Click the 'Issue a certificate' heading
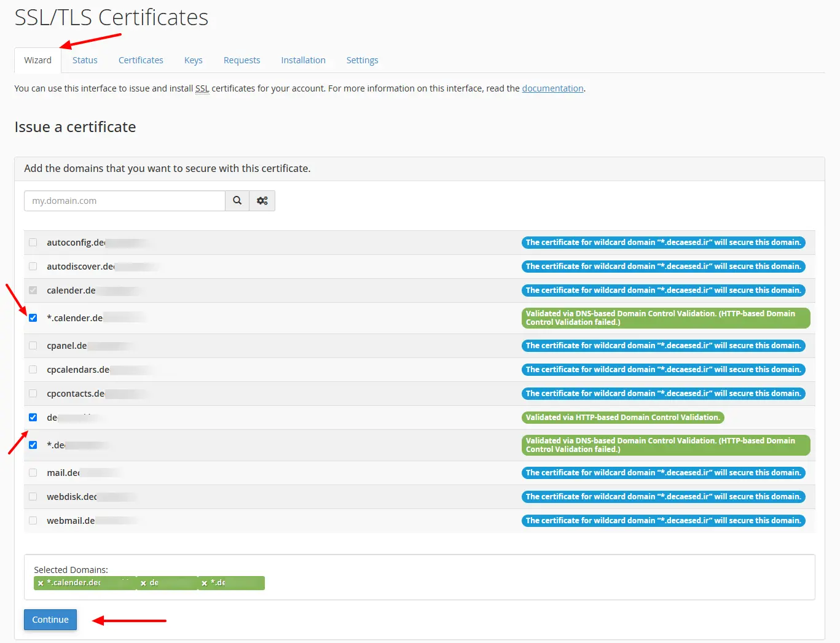This screenshot has height=643, width=840. [x=76, y=127]
